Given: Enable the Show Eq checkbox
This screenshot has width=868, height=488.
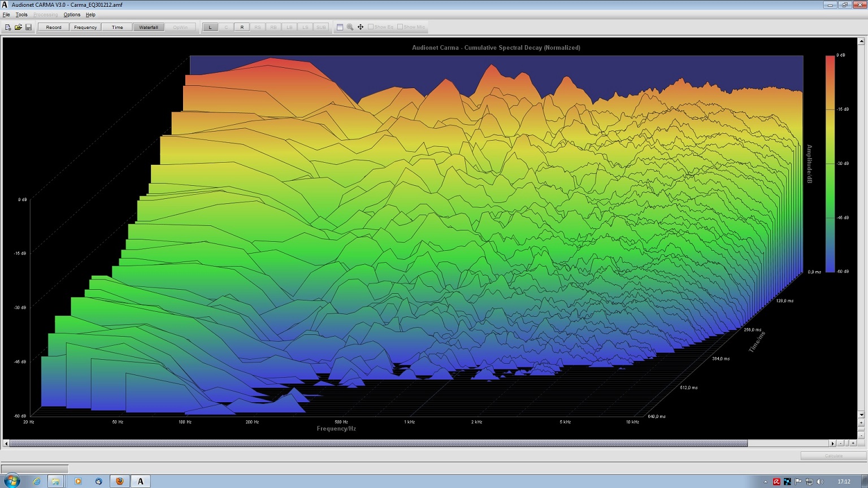Looking at the screenshot, I should pyautogui.click(x=371, y=27).
